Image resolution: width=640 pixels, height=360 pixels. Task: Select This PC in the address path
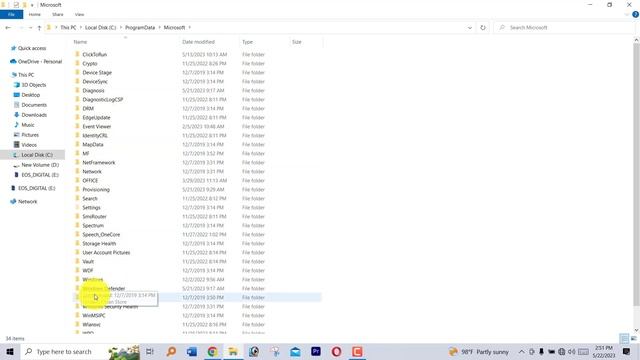(x=68, y=28)
